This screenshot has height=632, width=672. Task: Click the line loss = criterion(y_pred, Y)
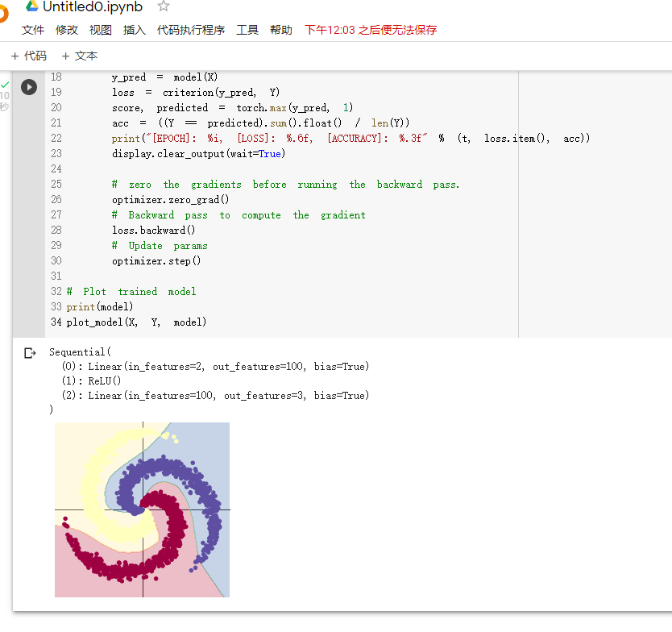196,93
